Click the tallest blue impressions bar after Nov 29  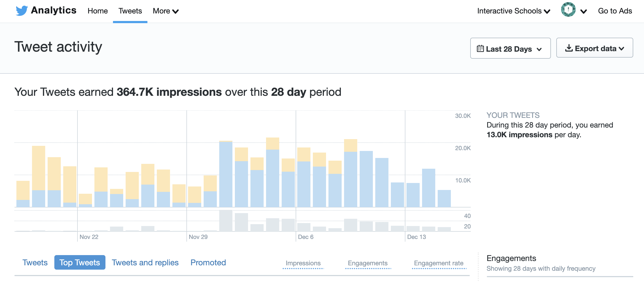226,174
